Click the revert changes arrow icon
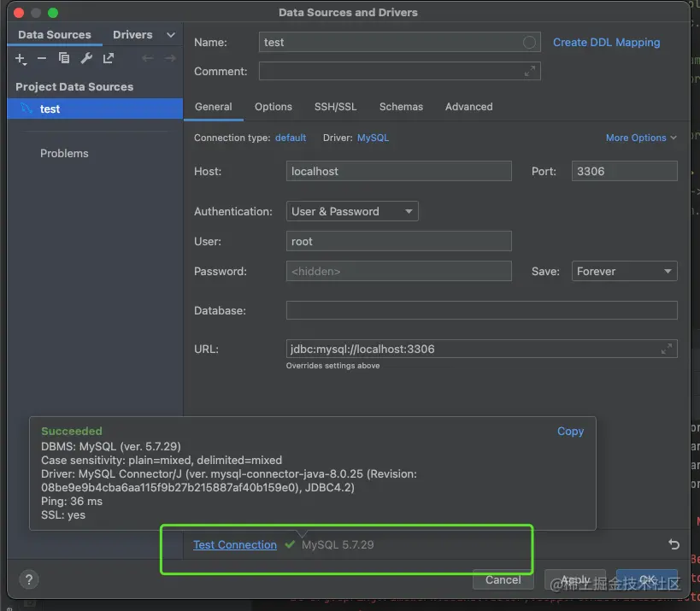 (x=674, y=544)
